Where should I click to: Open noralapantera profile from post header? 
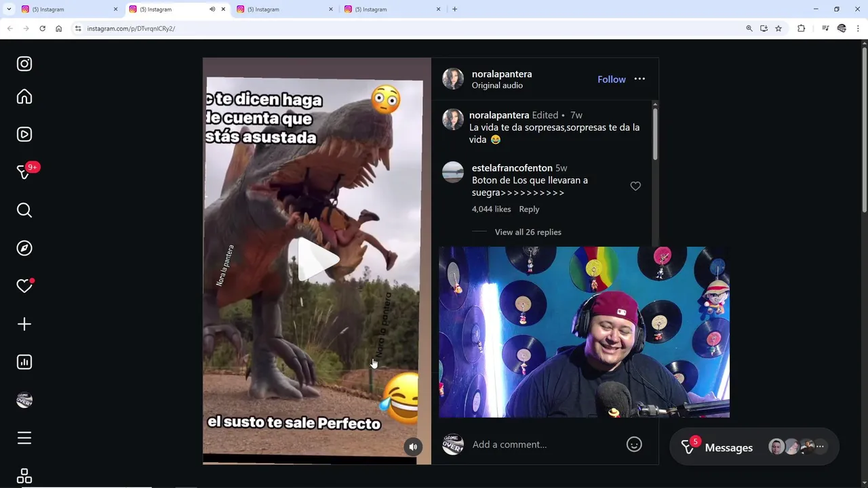click(502, 74)
